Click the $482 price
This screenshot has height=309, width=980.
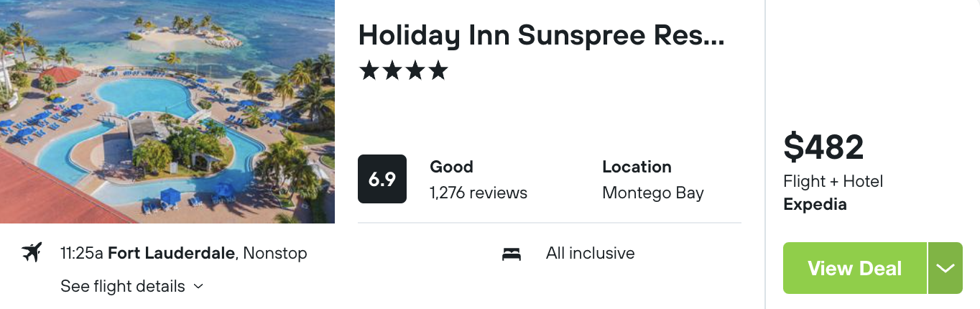(823, 147)
